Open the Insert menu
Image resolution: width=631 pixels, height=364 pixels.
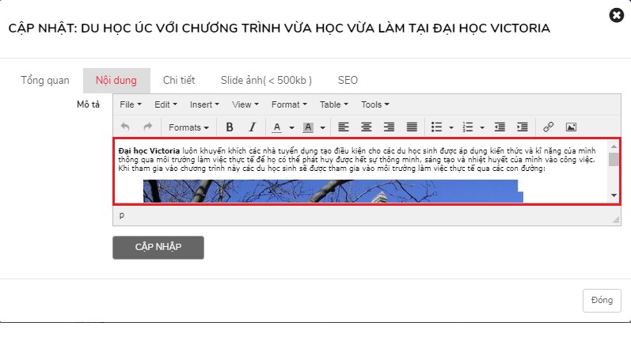[x=204, y=104]
